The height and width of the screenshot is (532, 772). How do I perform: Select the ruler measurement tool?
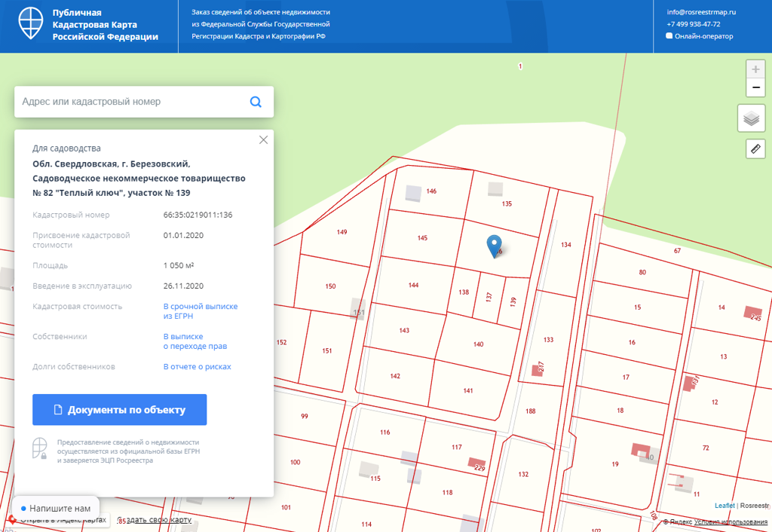(x=755, y=148)
